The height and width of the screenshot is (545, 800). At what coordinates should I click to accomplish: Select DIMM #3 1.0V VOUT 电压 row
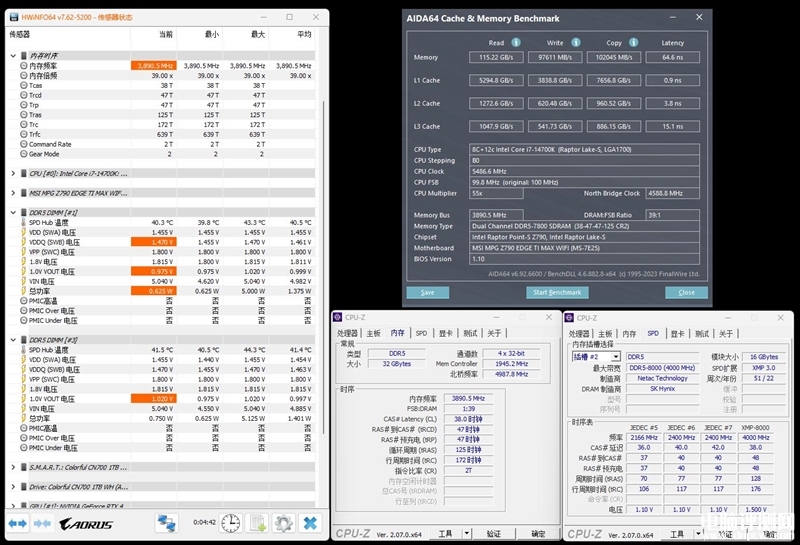[162, 399]
